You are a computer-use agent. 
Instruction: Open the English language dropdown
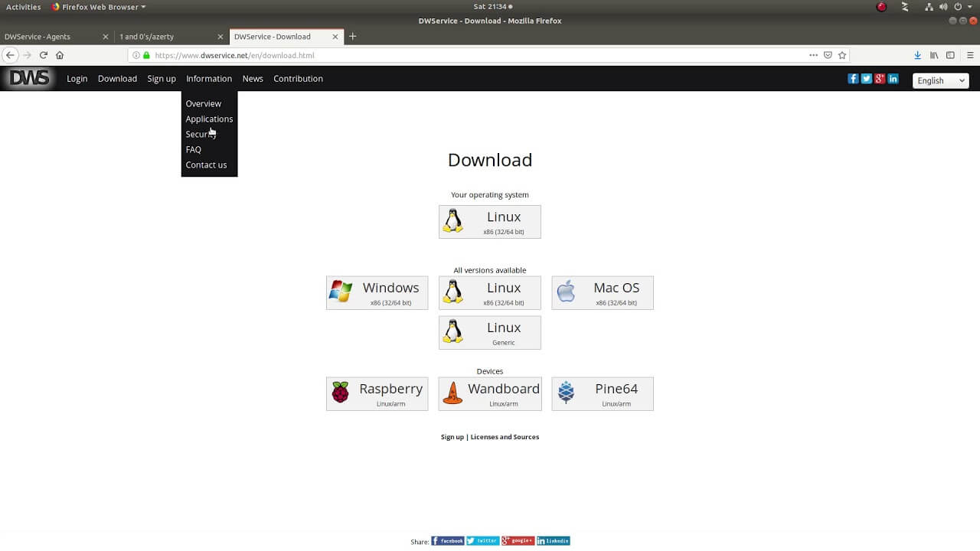[941, 80]
